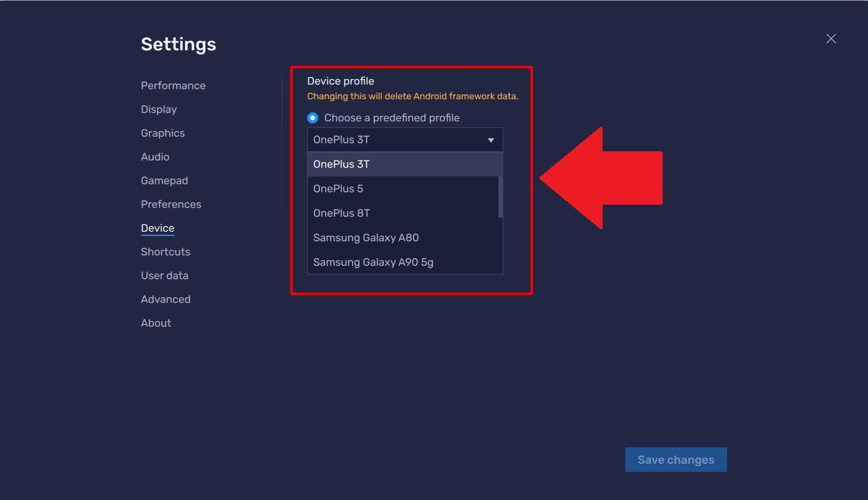Open the Gamepad settings
The image size is (868, 500).
click(164, 181)
